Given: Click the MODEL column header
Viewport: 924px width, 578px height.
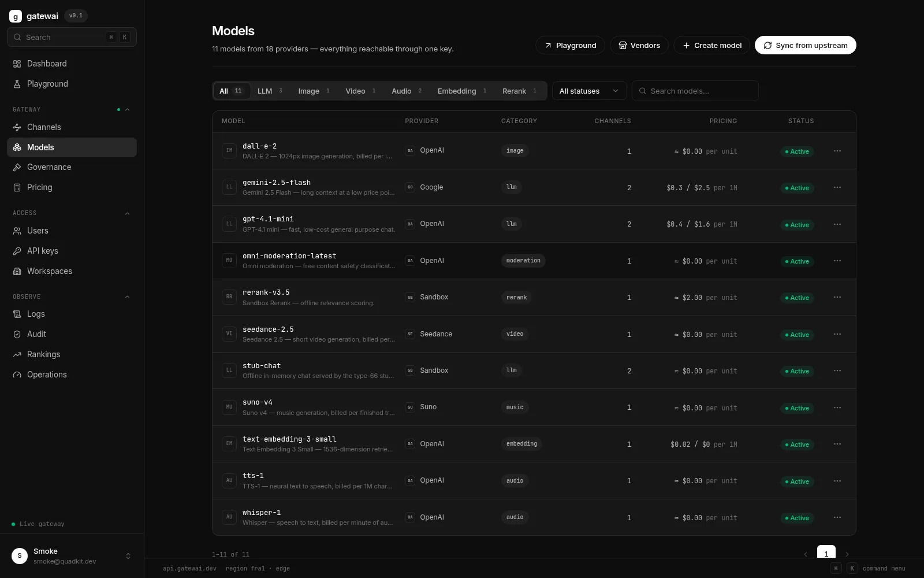Looking at the screenshot, I should tap(233, 121).
